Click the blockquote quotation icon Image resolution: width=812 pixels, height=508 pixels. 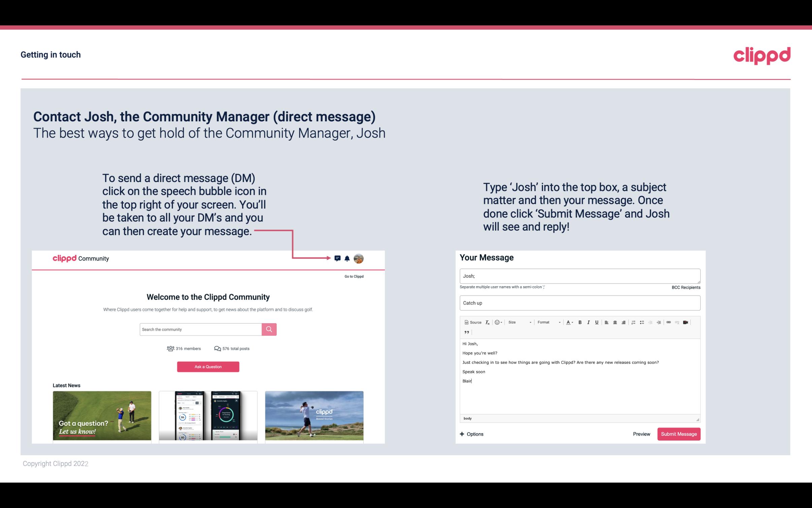pyautogui.click(x=466, y=332)
